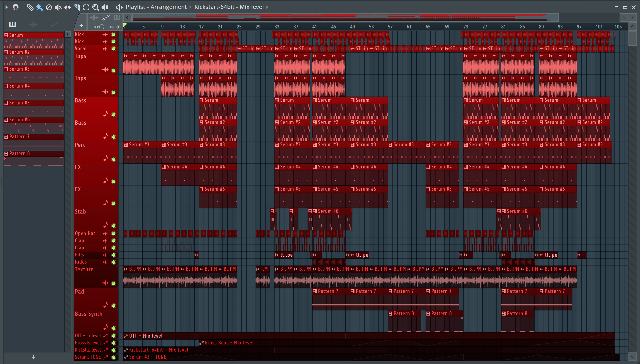Screen dimensions: 640x364
Task: Focus pattern clips piano icon
Action: pos(117,18)
